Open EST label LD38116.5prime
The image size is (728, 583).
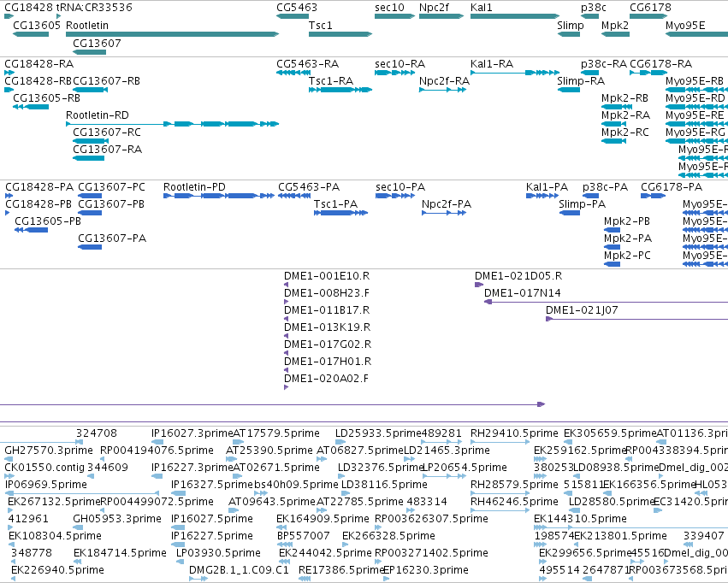(384, 486)
